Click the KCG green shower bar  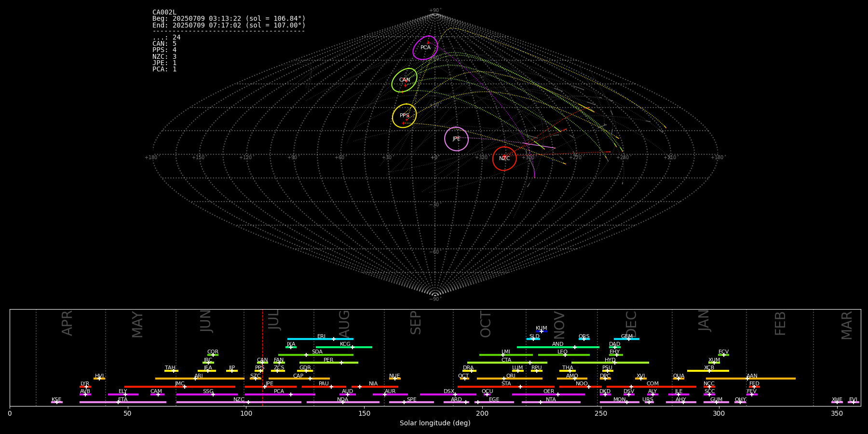[x=344, y=347]
